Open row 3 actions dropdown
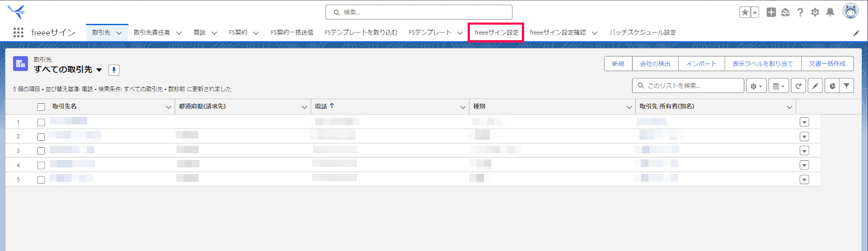Viewport: 868px width, 251px height. (805, 150)
